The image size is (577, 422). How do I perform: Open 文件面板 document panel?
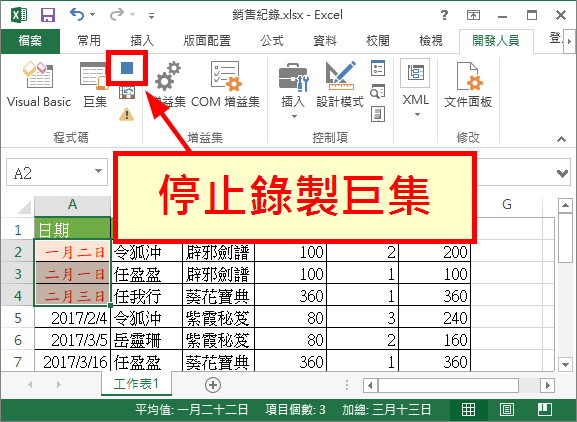[x=468, y=85]
